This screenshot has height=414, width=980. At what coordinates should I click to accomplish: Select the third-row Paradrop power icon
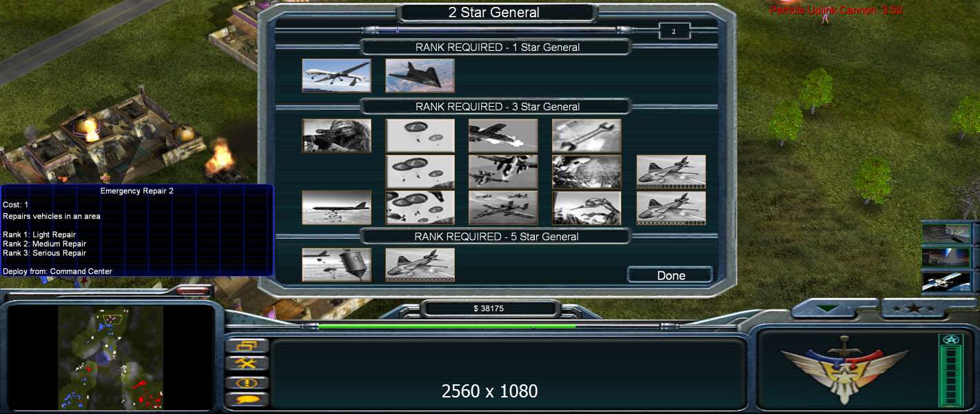click(x=420, y=208)
